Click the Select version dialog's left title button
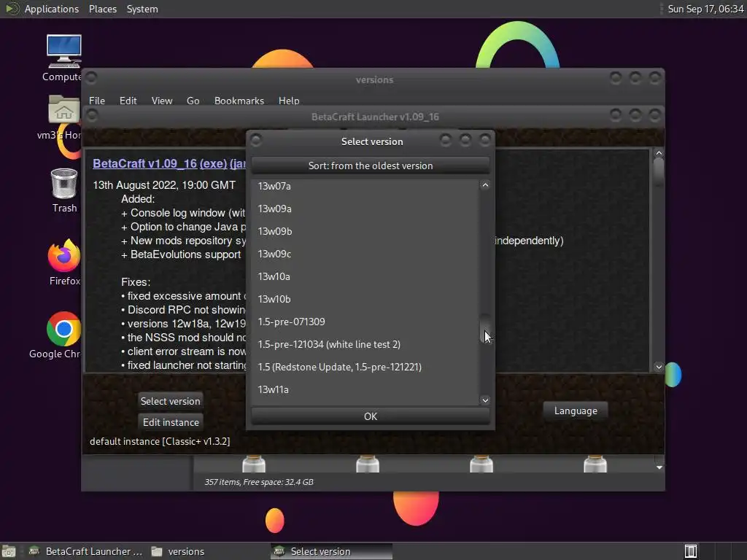Screen dimensions: 747x560 click(x=256, y=140)
